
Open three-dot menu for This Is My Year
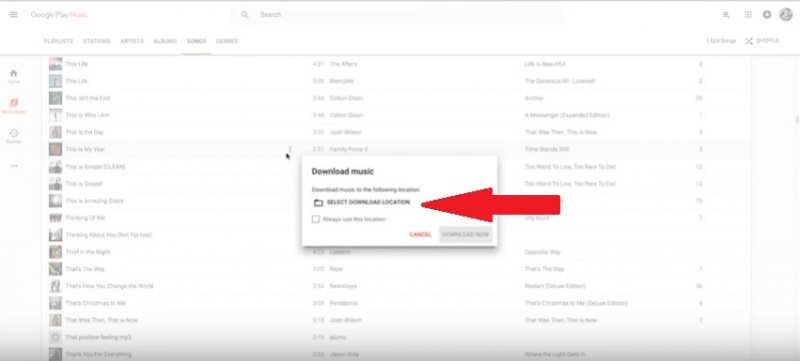(290, 149)
